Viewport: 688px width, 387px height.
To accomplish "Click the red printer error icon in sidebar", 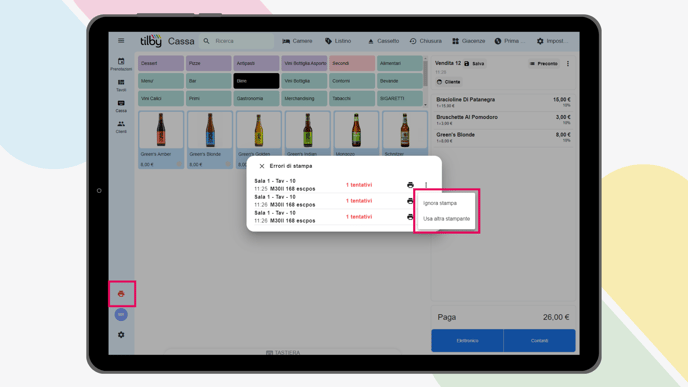I will point(121,294).
